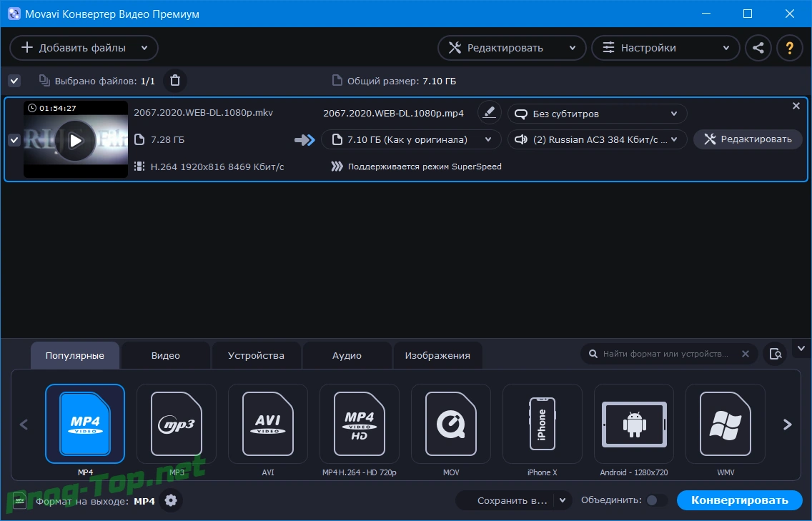Viewport: 812px width, 521px height.
Task: Click the Общий размер 7.10 ГБ label
Action: pyautogui.click(x=401, y=81)
